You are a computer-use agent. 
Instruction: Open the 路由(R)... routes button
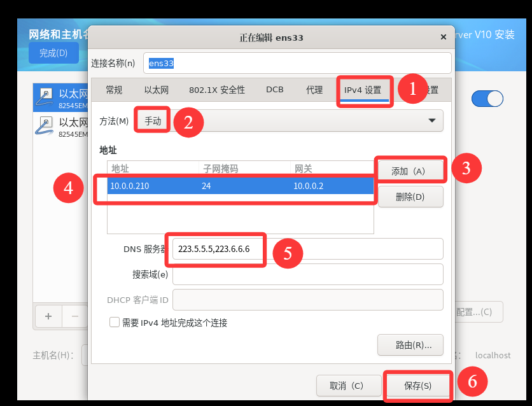410,345
